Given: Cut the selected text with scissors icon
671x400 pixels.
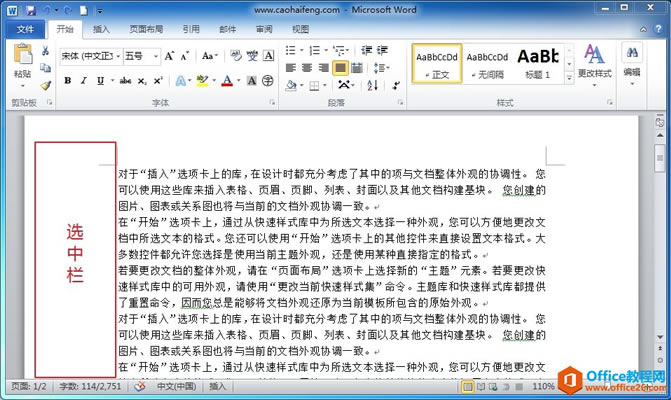Looking at the screenshot, I should click(x=45, y=51).
